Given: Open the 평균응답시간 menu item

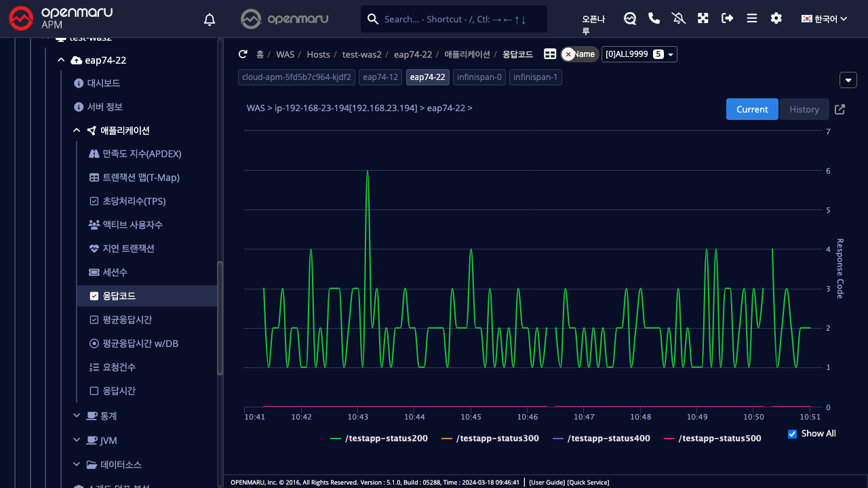Looking at the screenshot, I should coord(127,320).
